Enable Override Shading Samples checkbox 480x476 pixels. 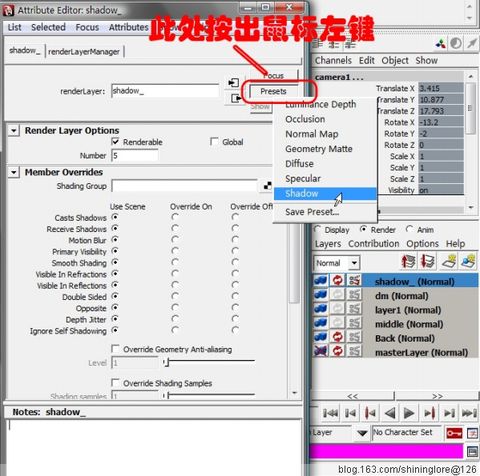tap(115, 382)
